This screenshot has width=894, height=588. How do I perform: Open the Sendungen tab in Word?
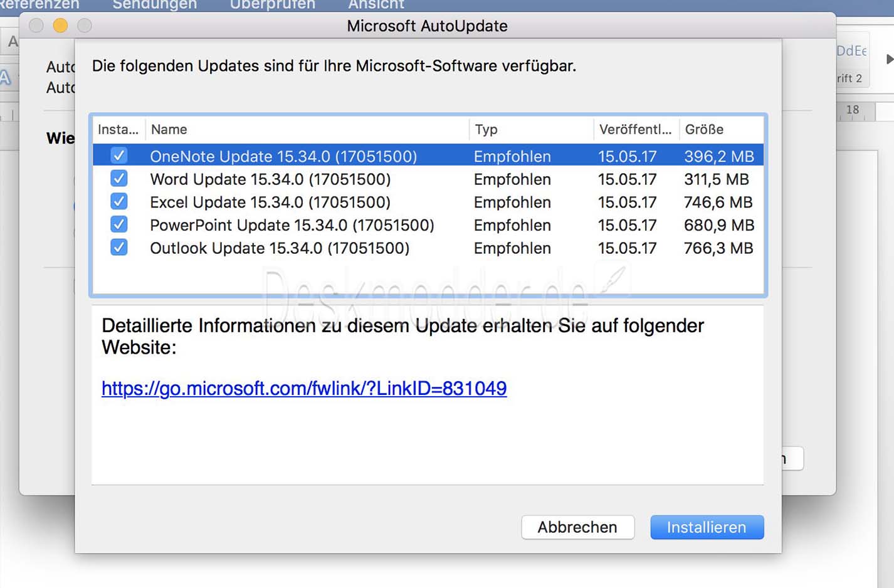pyautogui.click(x=154, y=4)
